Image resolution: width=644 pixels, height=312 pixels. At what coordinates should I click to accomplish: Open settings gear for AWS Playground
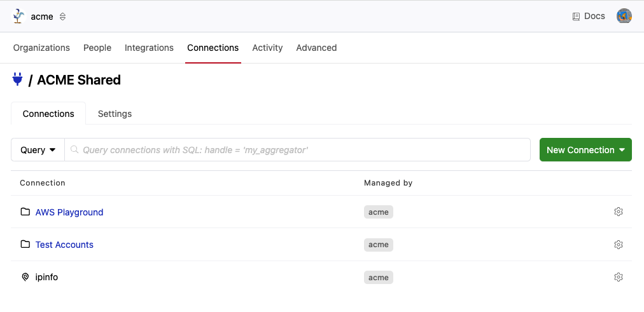click(x=618, y=212)
